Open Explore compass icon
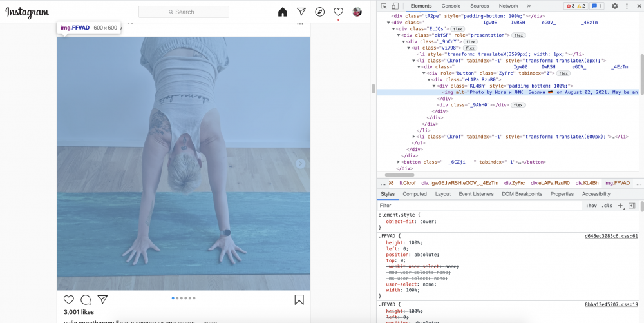The height and width of the screenshot is (323, 644). click(x=320, y=12)
